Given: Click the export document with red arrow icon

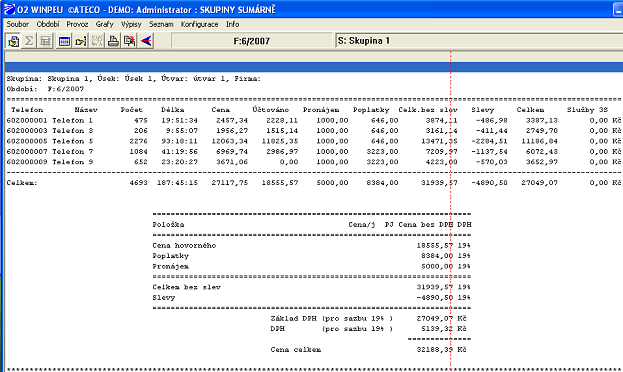Looking at the screenshot, I should coord(130,41).
